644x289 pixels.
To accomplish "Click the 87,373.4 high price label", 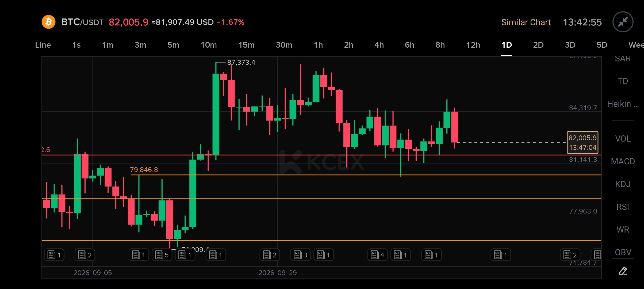I will [241, 62].
